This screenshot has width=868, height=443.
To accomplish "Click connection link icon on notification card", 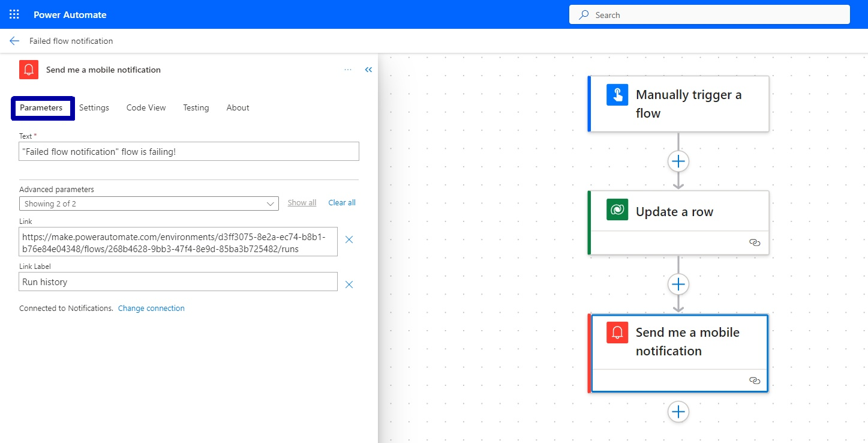I will (755, 381).
